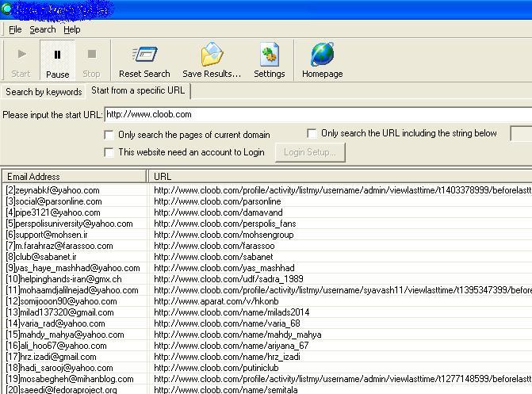Click the application icon in title bar

[x=6, y=9]
